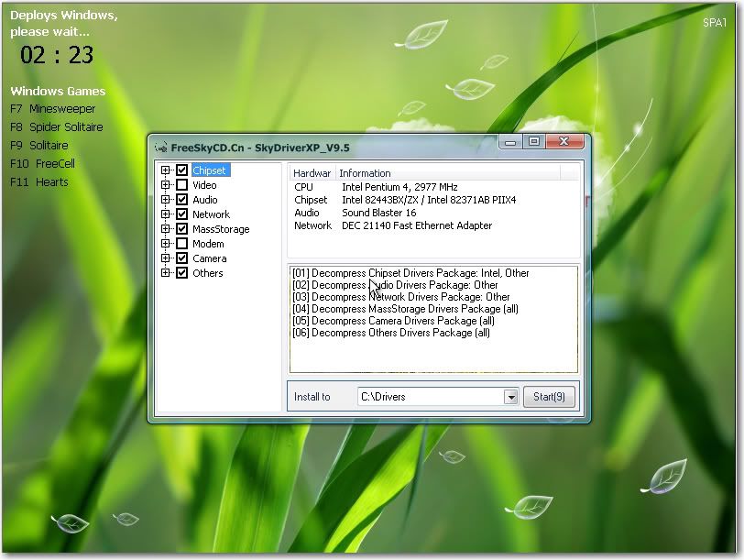The width and height of the screenshot is (744, 560).
Task: Enable the Video drivers checkbox
Action: 181,184
